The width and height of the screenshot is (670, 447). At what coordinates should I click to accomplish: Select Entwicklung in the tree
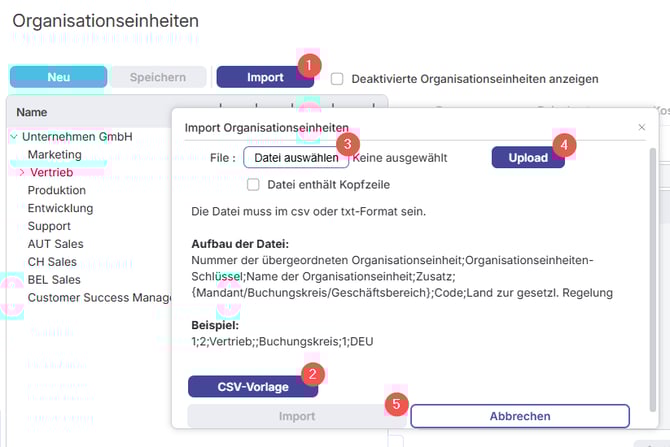[60, 208]
